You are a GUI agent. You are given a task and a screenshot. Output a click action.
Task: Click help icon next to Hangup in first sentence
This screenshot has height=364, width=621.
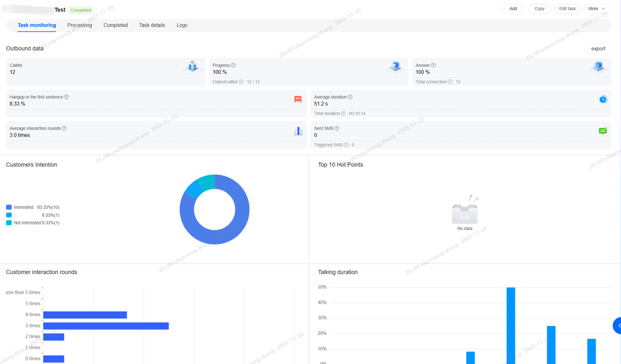point(66,97)
